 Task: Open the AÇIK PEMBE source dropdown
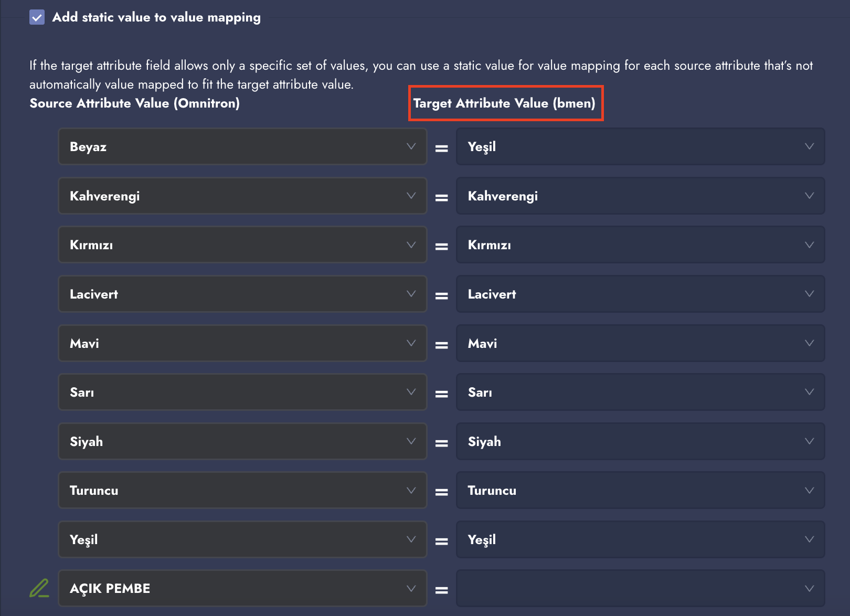click(242, 588)
